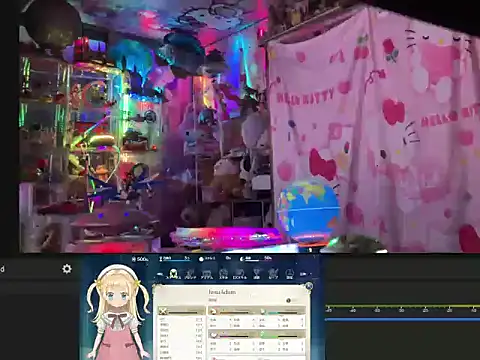Open the settings gear in the dark panel
Image resolution: width=480 pixels, height=360 pixels.
click(67, 269)
